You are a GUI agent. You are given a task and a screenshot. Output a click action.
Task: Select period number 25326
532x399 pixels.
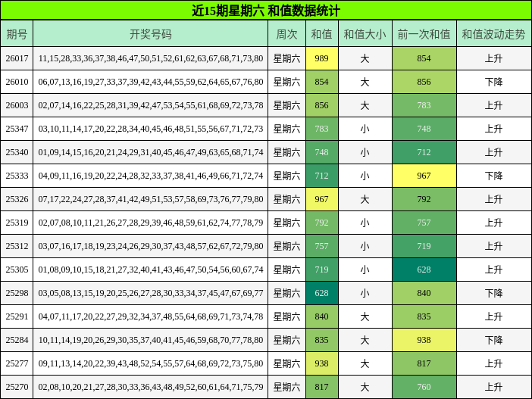(17, 199)
